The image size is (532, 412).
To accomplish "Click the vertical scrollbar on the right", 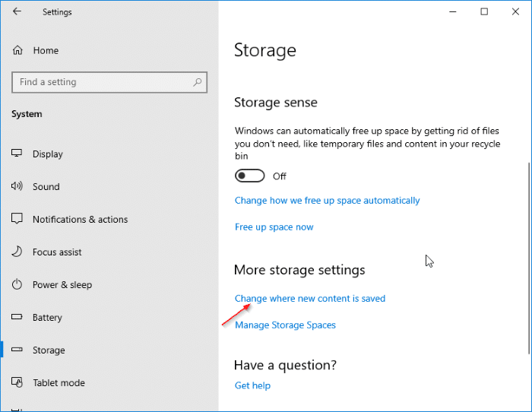I will (x=528, y=258).
